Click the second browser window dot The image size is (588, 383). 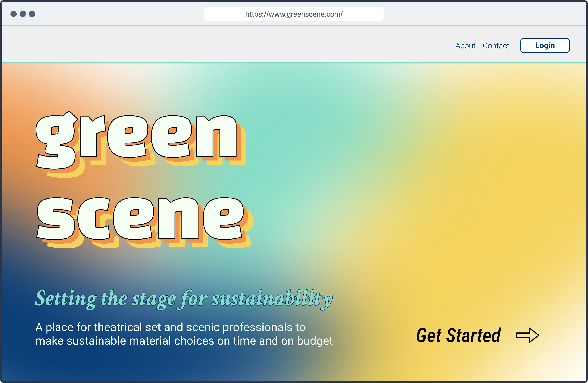coord(23,14)
